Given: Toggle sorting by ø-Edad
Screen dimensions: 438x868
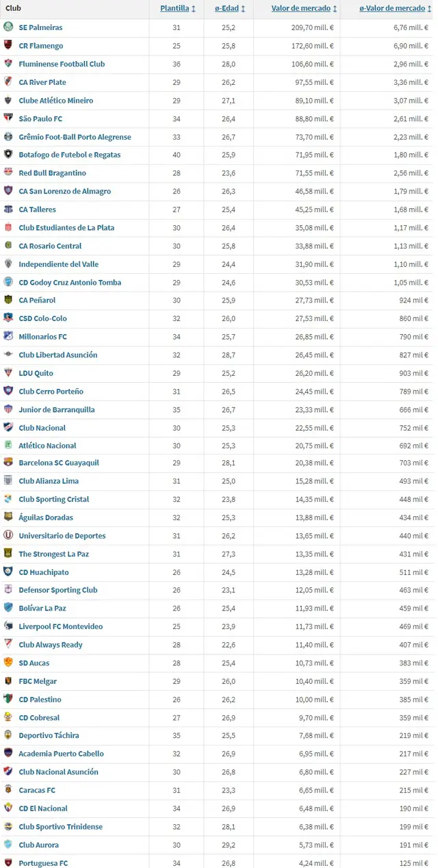Looking at the screenshot, I should click(228, 9).
